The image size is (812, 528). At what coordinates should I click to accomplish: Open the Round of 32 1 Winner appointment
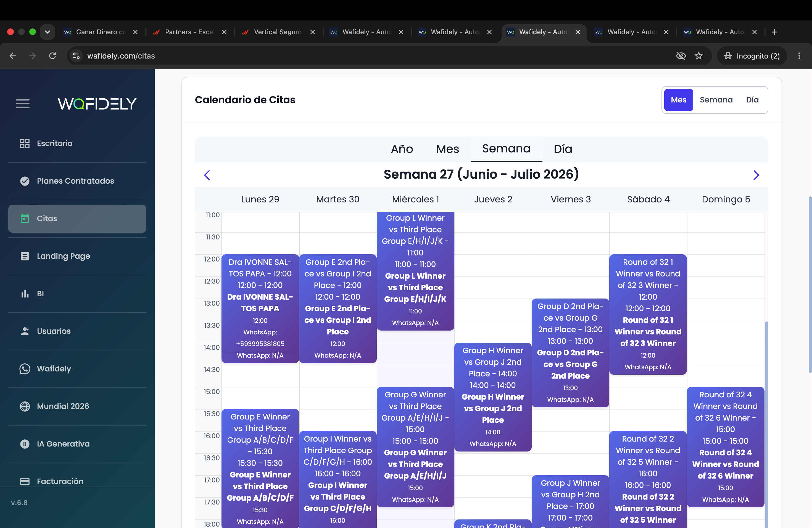tap(648, 314)
